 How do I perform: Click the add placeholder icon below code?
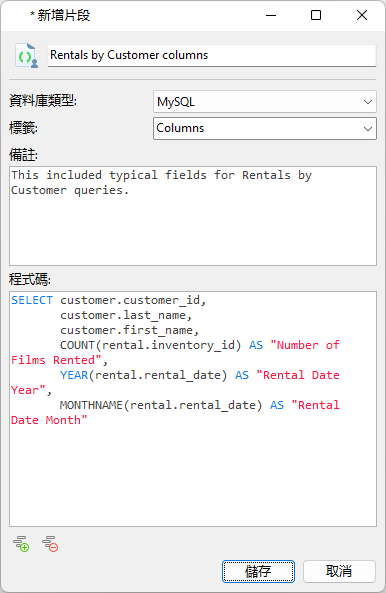point(21,544)
